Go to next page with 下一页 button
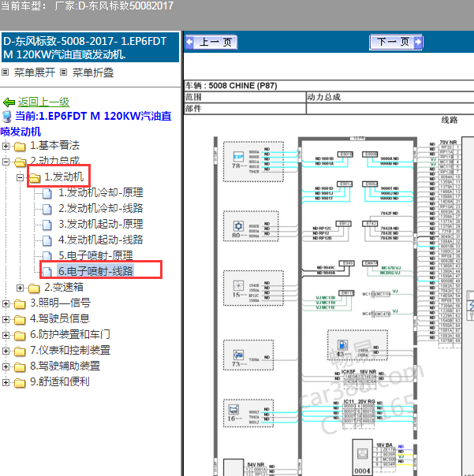The width and height of the screenshot is (474, 476). pyautogui.click(x=392, y=43)
